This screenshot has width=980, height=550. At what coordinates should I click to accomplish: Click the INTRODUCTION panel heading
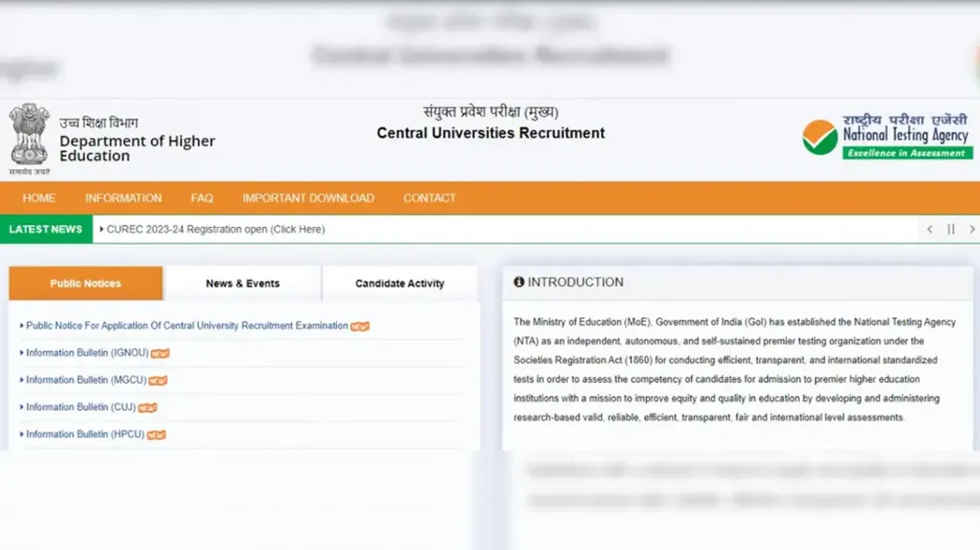[576, 282]
